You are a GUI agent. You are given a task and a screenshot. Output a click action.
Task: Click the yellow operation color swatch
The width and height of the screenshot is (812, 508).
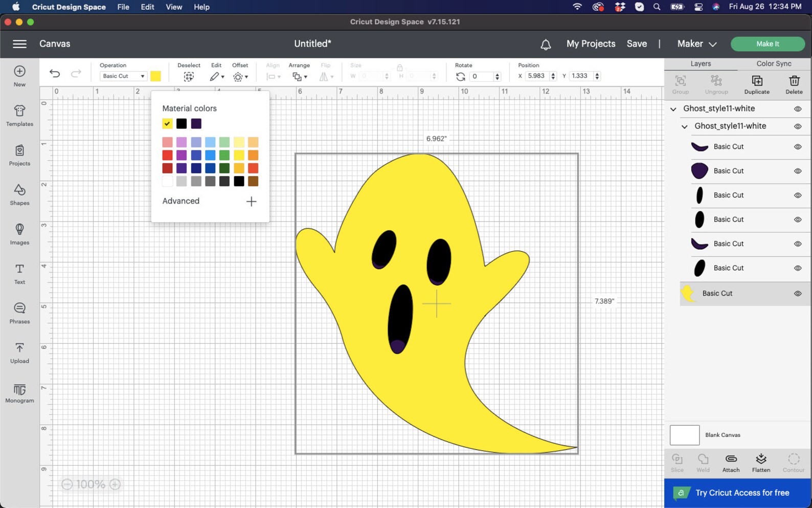coord(155,76)
